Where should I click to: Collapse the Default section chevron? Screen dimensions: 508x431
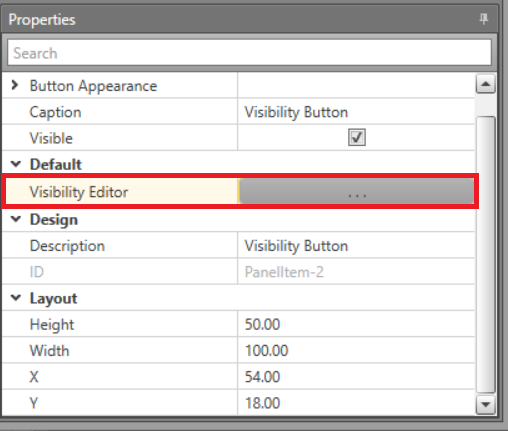[16, 164]
